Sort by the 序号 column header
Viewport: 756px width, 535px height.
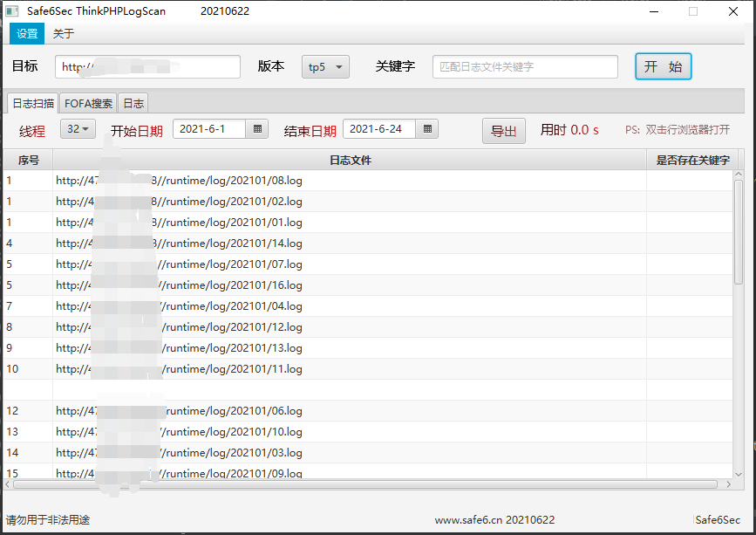tap(28, 161)
